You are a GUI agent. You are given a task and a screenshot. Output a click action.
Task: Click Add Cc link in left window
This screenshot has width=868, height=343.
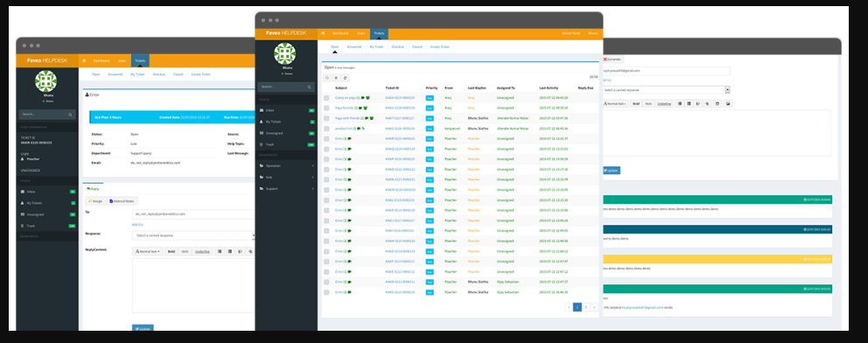pyautogui.click(x=138, y=225)
